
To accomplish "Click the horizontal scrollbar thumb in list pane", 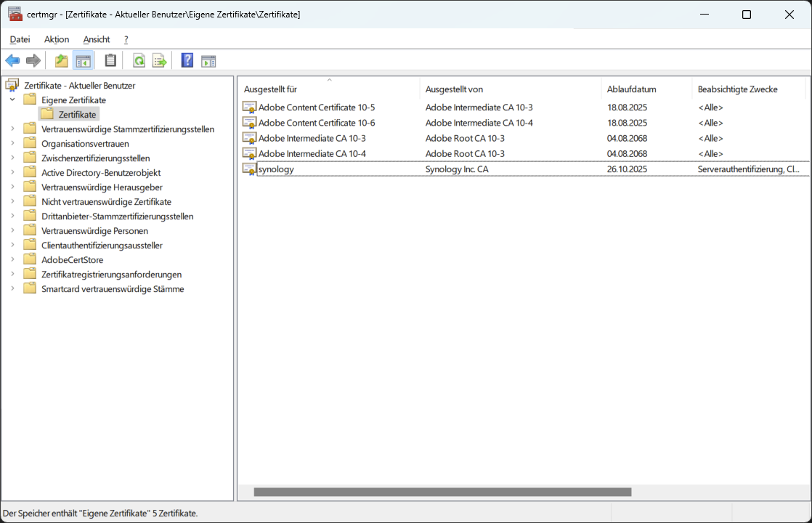I will tap(442, 492).
